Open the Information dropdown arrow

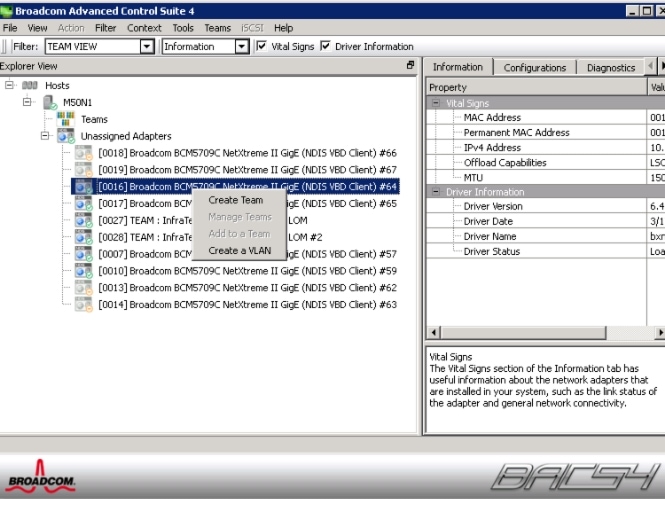click(241, 46)
